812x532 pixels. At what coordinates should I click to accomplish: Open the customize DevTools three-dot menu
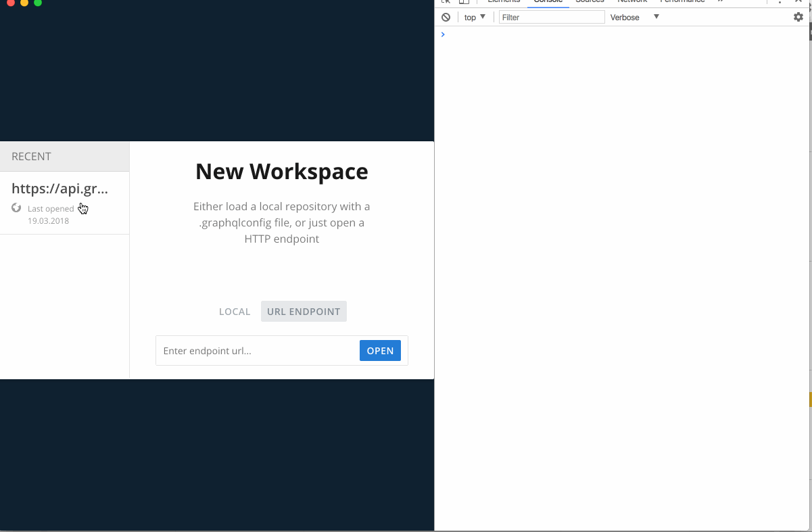point(779,2)
